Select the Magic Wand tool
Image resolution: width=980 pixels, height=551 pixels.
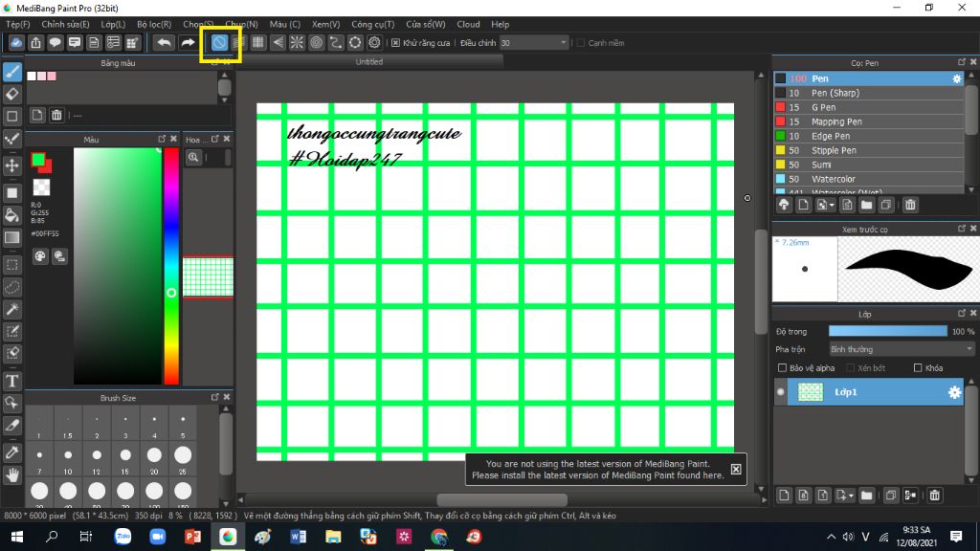click(11, 309)
